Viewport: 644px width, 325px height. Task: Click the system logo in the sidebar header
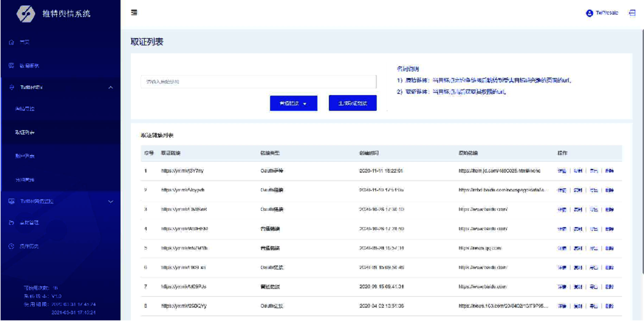pyautogui.click(x=25, y=14)
